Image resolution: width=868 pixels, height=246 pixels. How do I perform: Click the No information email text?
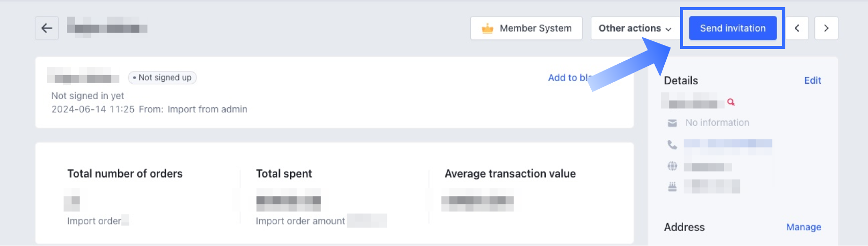(x=717, y=122)
